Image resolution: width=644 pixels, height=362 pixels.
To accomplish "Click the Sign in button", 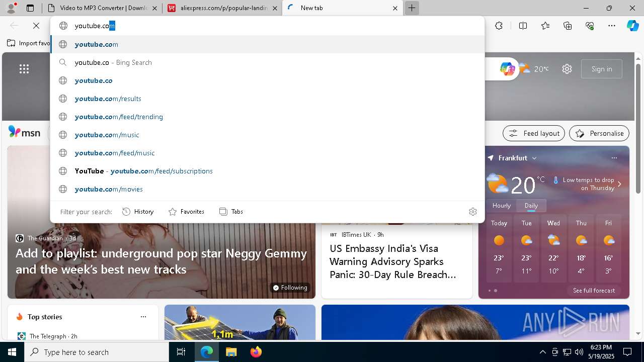I will [602, 69].
